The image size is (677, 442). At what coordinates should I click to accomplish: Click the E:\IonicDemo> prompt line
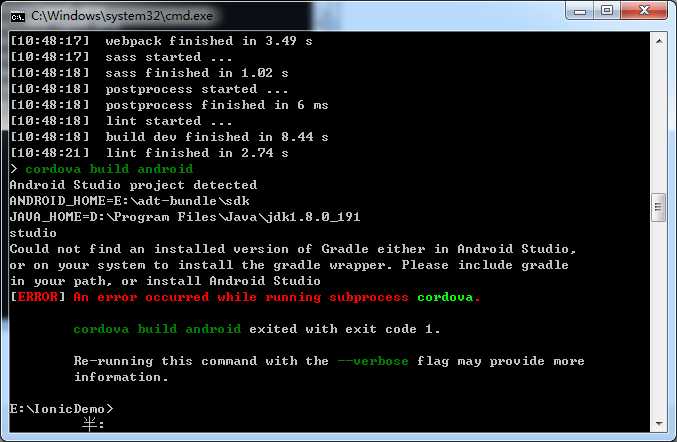61,409
